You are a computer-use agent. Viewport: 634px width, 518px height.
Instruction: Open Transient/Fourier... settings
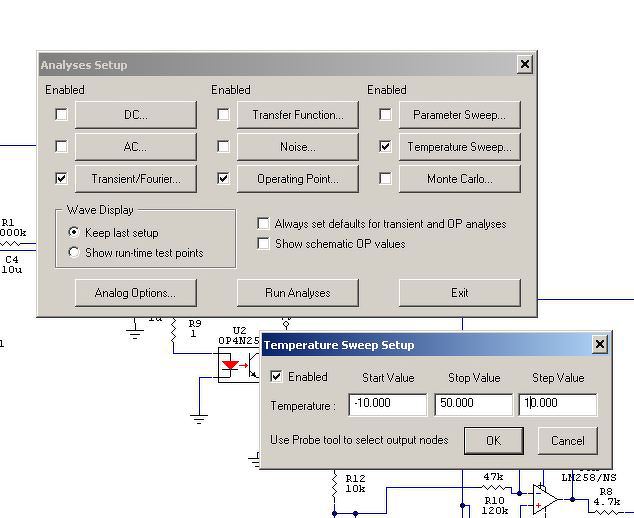(x=136, y=179)
